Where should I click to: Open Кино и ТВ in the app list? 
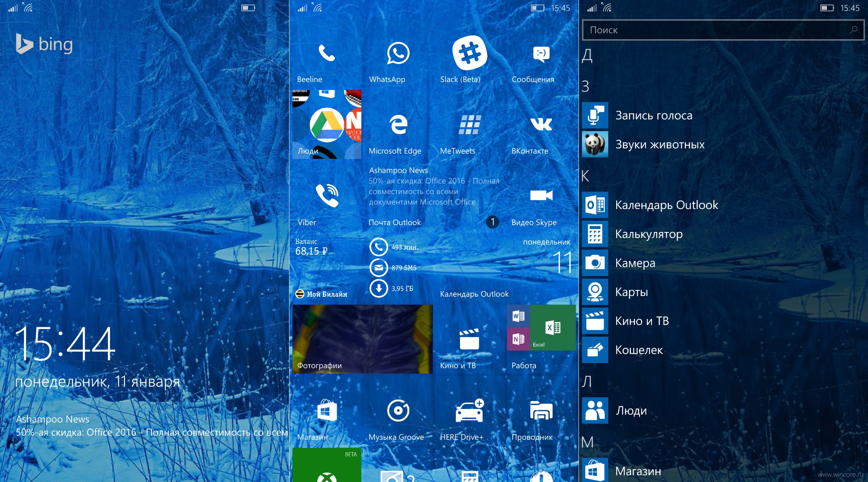[723, 321]
